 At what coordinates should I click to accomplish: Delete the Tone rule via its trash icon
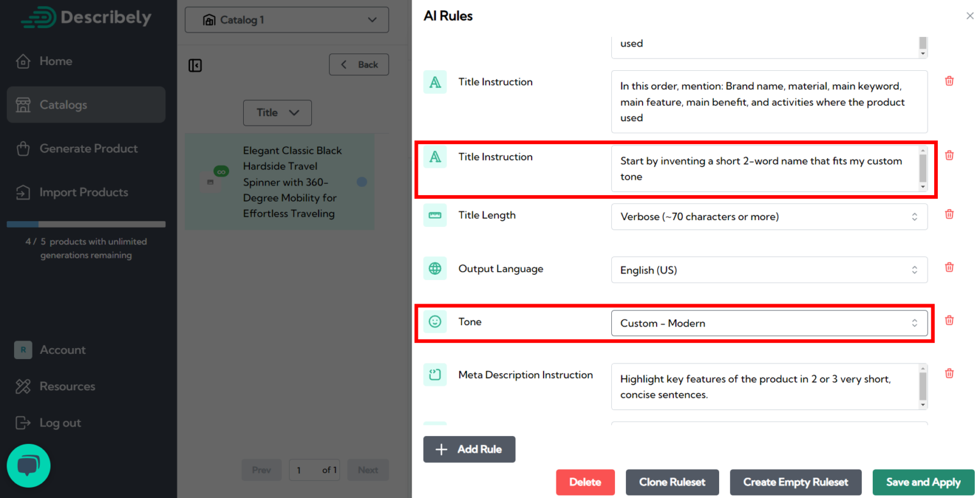949,320
